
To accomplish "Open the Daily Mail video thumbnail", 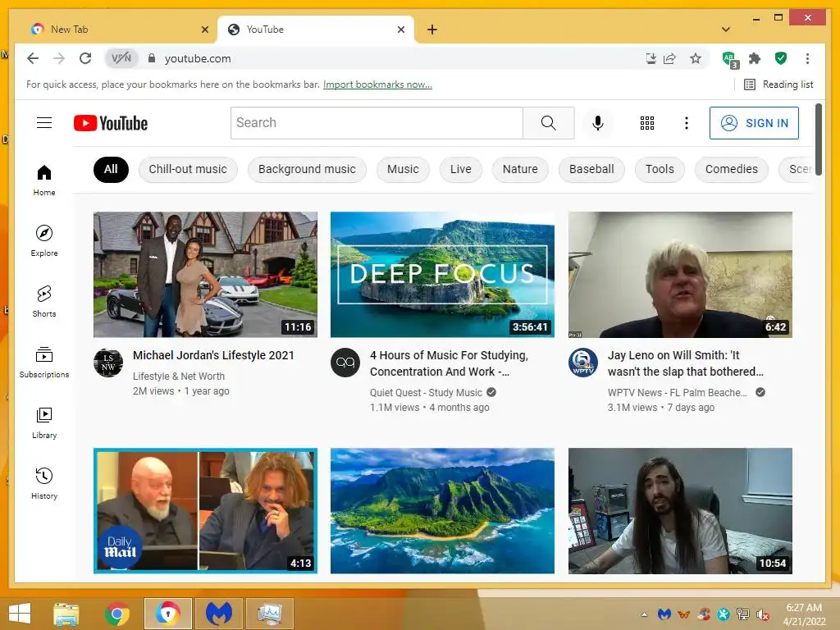I will (205, 510).
